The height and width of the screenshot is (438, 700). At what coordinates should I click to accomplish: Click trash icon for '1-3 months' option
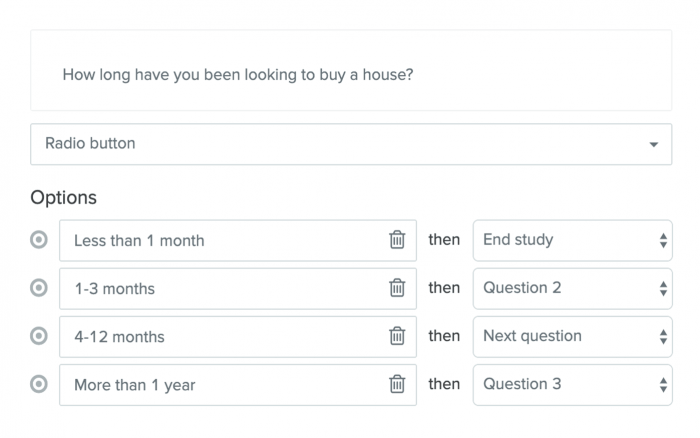pyautogui.click(x=397, y=288)
